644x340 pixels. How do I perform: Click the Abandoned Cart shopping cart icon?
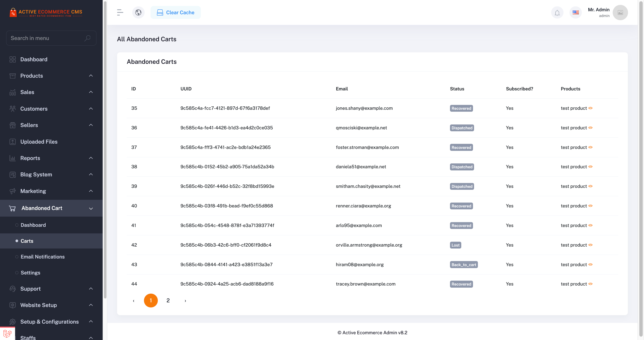click(x=12, y=208)
